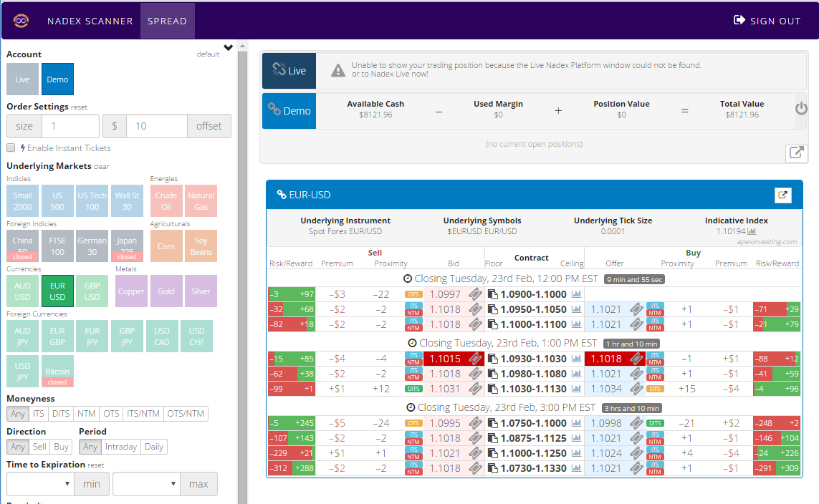Select the Gold market tile
This screenshot has width=819, height=504.
pos(166,291)
